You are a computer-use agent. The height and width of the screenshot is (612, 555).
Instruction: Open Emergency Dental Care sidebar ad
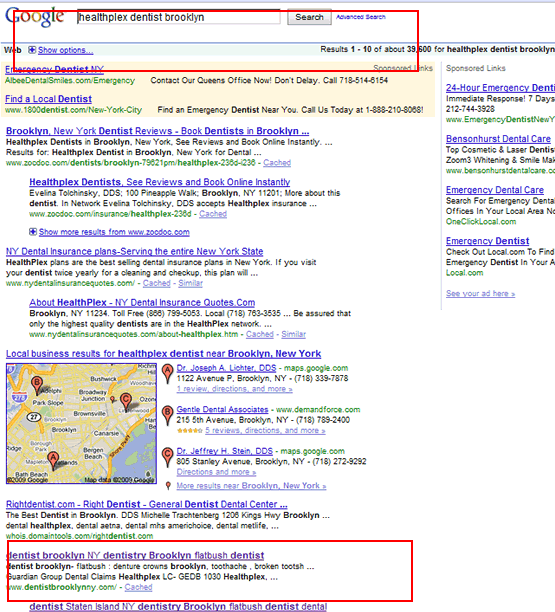click(495, 190)
